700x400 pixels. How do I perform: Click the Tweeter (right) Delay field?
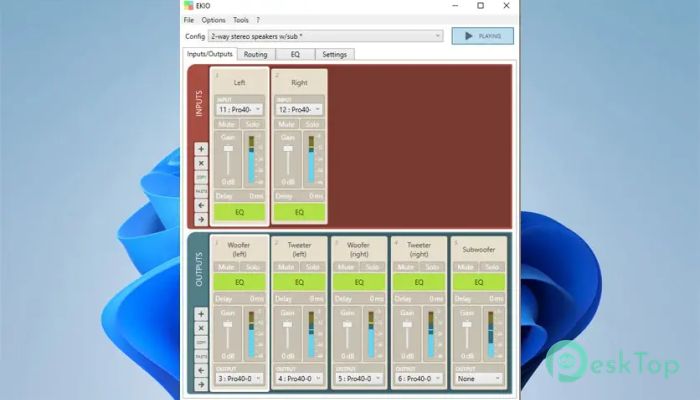click(x=419, y=299)
